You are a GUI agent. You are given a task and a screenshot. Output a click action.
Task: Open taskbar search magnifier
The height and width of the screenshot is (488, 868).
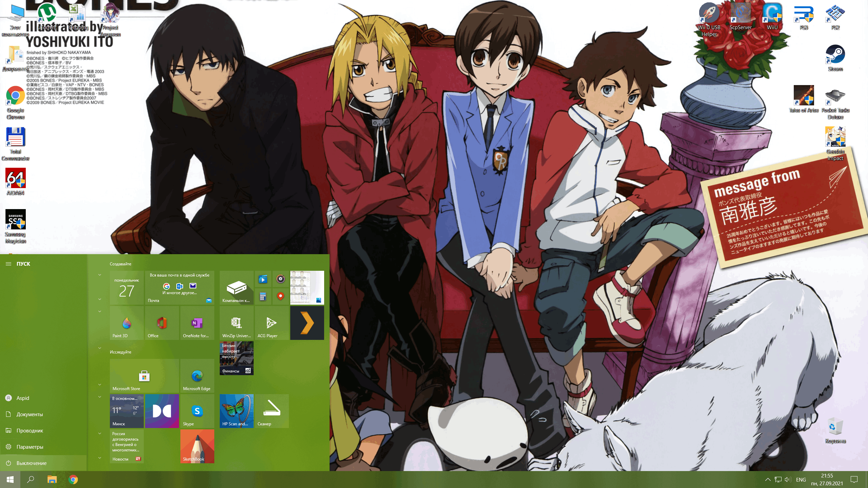coord(31,480)
